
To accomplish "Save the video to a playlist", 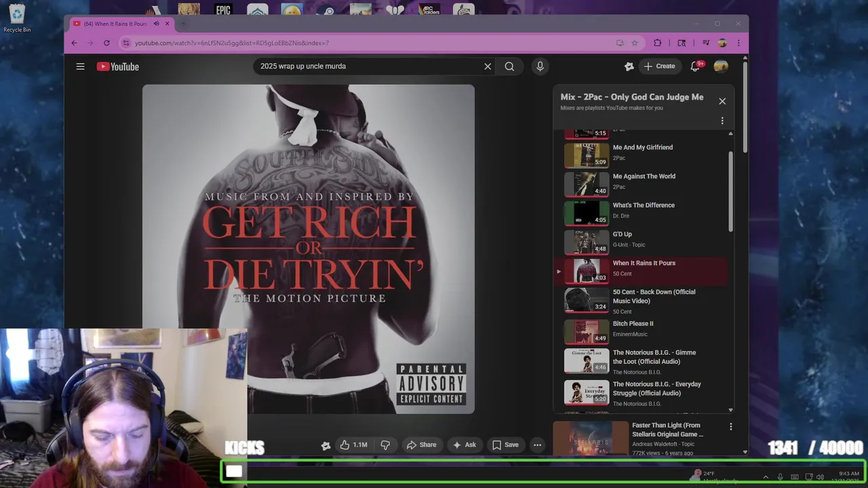I will [505, 445].
